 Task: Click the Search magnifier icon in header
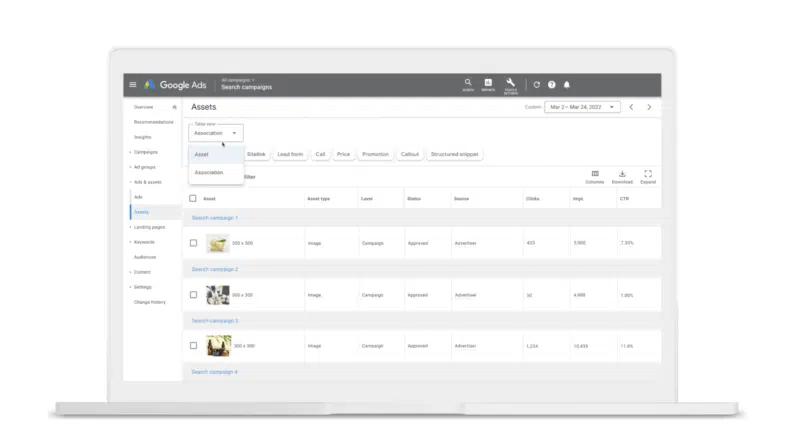tap(468, 84)
